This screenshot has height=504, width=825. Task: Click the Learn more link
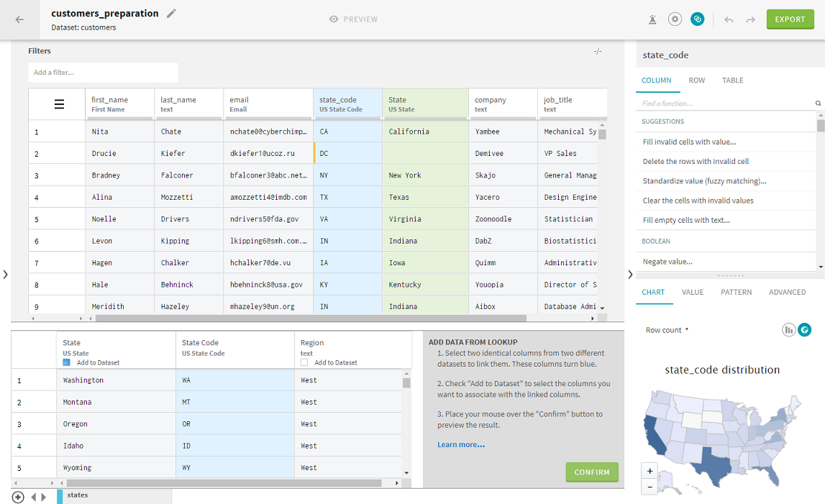click(x=460, y=445)
